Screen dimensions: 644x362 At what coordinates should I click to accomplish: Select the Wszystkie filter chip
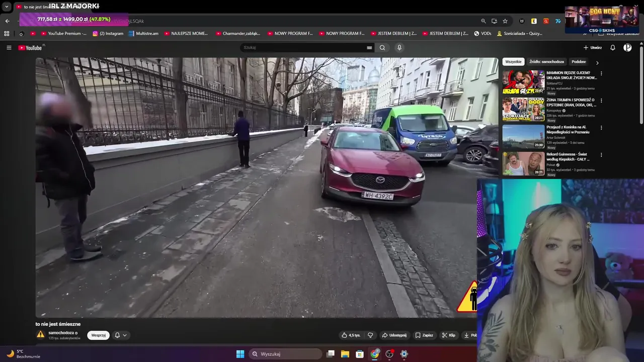tap(513, 62)
